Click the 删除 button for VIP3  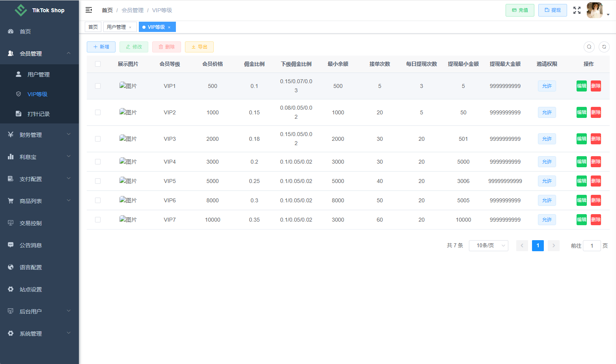[596, 139]
